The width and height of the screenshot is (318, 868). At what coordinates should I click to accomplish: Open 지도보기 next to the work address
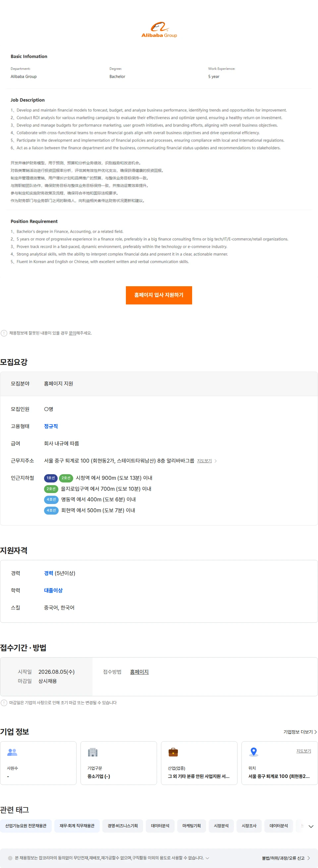pos(204,461)
